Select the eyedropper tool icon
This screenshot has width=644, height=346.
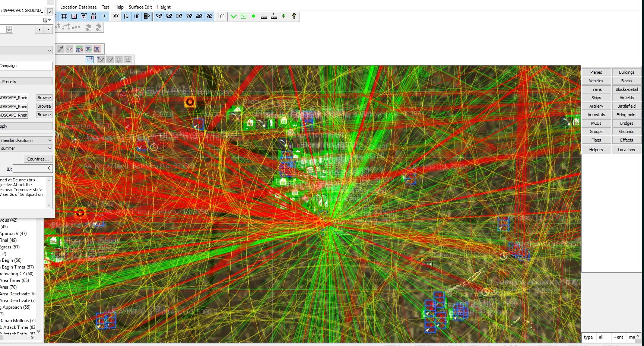60,49
